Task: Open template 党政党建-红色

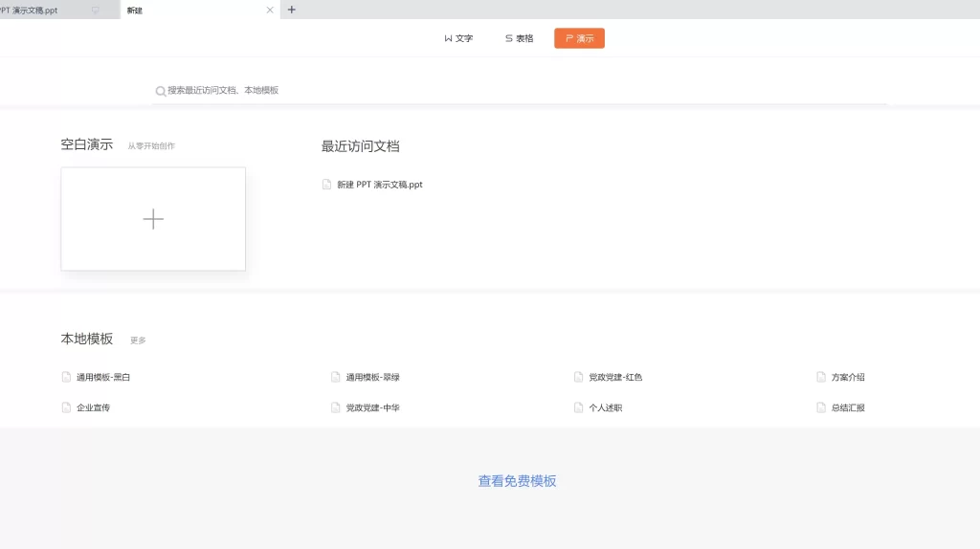Action: click(x=615, y=377)
